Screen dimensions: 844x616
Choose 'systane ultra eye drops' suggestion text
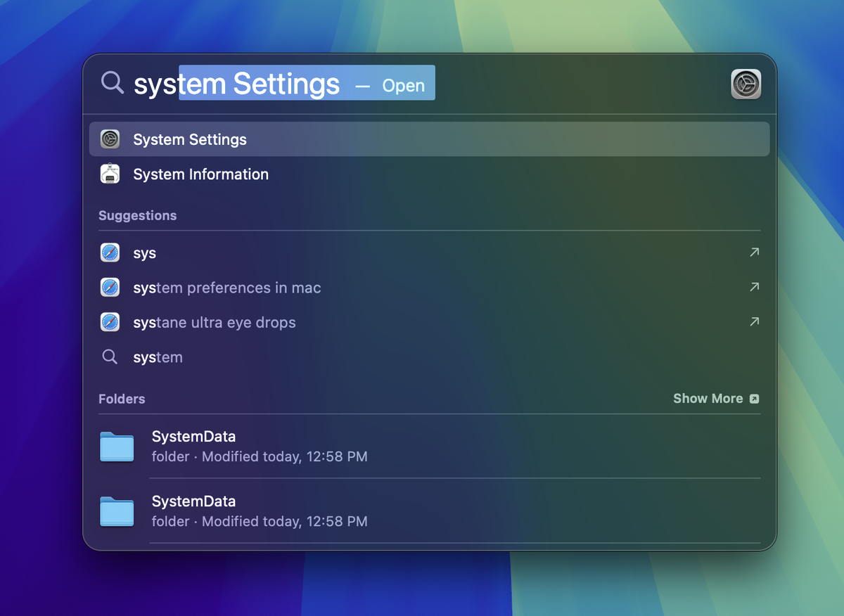[x=215, y=323]
